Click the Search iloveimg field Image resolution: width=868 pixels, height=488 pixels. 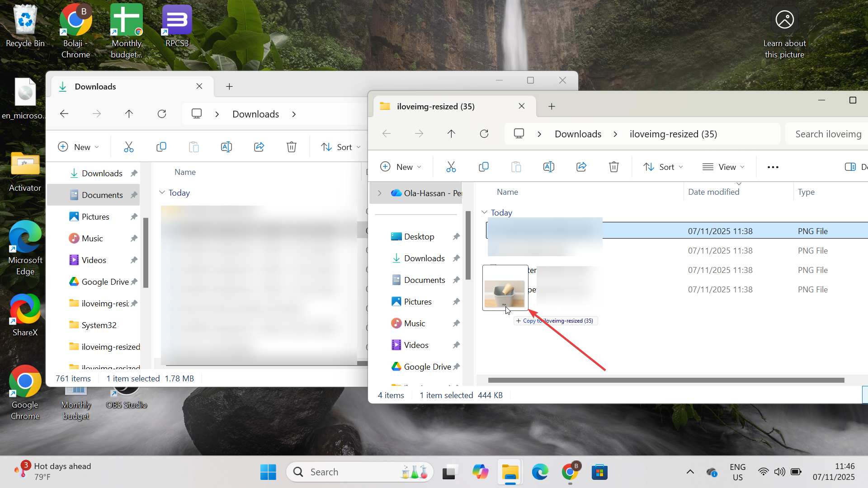828,134
